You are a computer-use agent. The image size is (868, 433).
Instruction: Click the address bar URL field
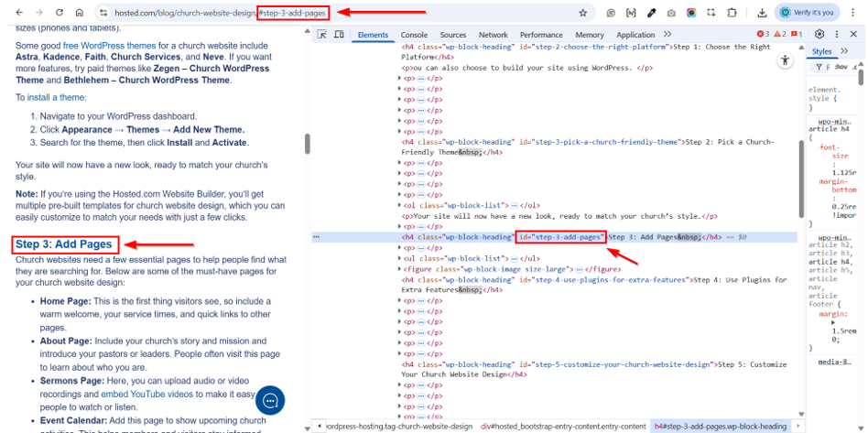tap(343, 13)
